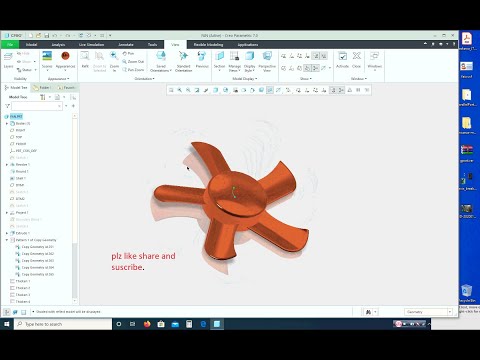The width and height of the screenshot is (480, 360).
Task: Apply the Standard Orientation
Action: tap(183, 61)
